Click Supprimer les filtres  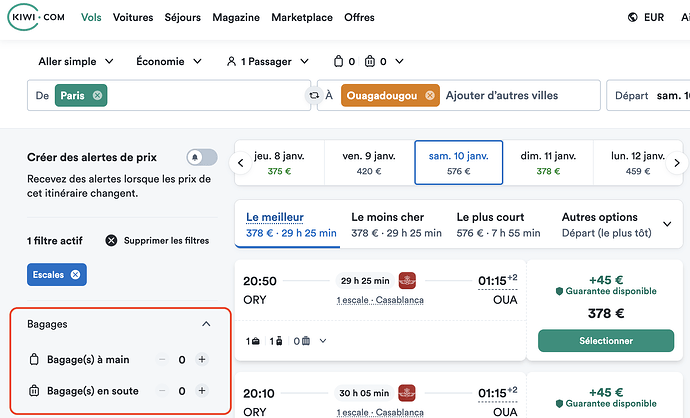pos(158,241)
